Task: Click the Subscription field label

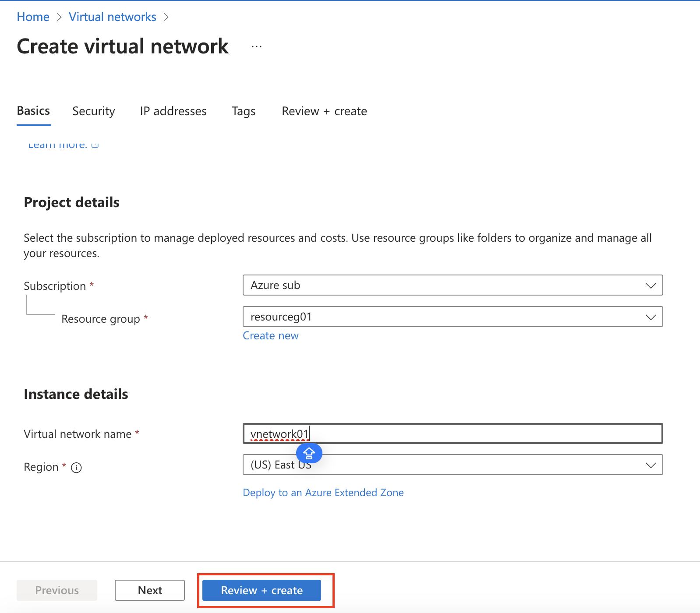Action: tap(55, 286)
